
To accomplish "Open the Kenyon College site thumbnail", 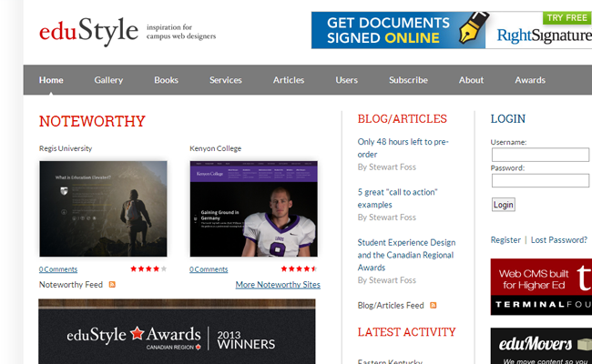I will (254, 209).
